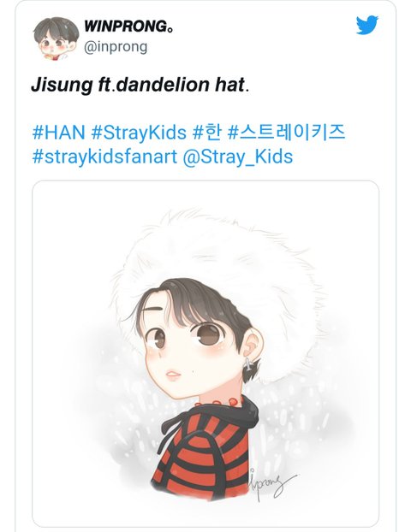Open the WINPRONG profile avatar

pyautogui.click(x=56, y=38)
